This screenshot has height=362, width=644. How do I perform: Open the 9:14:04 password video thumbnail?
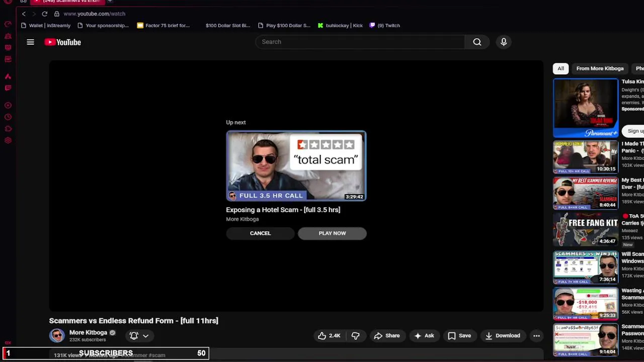pos(586,340)
